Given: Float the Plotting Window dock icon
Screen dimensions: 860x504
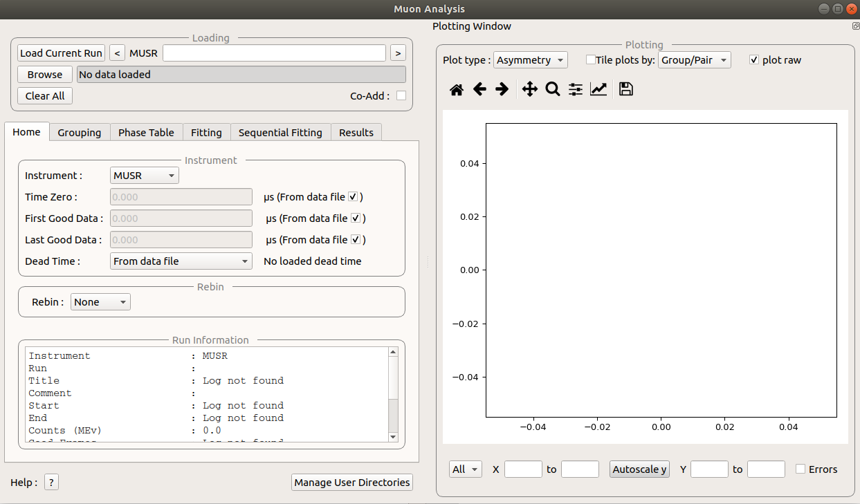Looking at the screenshot, I should [856, 26].
